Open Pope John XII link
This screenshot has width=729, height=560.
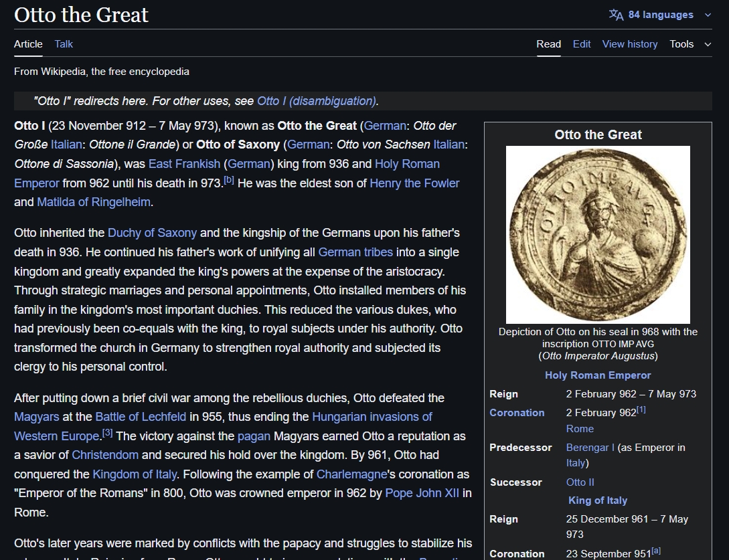tap(422, 493)
